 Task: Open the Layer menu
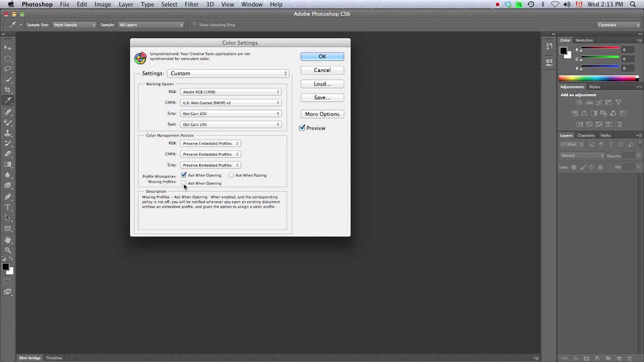pyautogui.click(x=126, y=5)
